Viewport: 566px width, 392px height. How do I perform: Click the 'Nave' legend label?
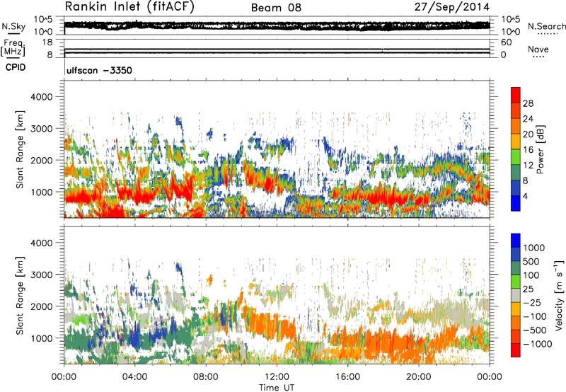point(538,50)
